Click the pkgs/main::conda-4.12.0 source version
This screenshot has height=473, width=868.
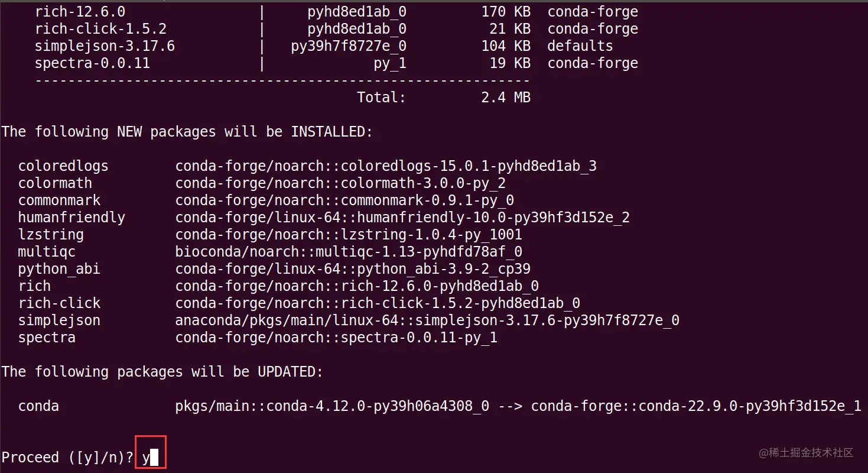tap(332, 406)
